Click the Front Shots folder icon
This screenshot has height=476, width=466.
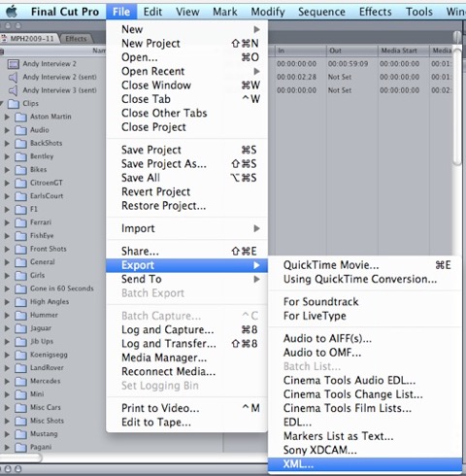(x=20, y=250)
